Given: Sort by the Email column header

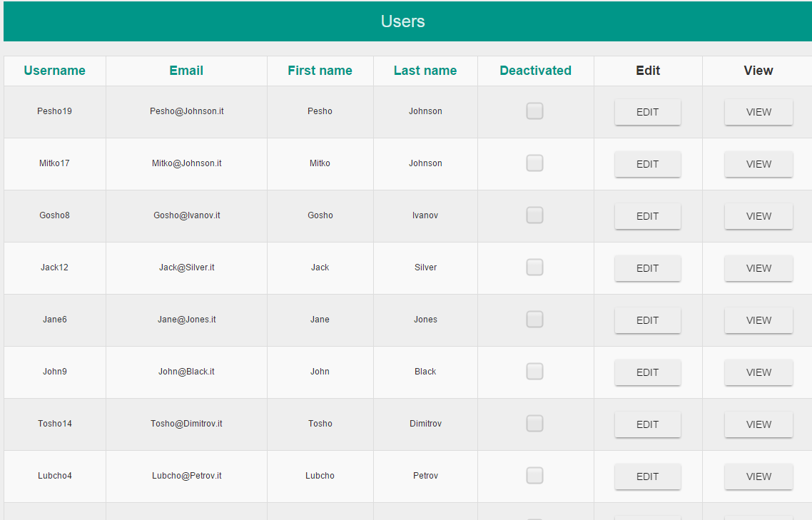Looking at the screenshot, I should (x=186, y=71).
